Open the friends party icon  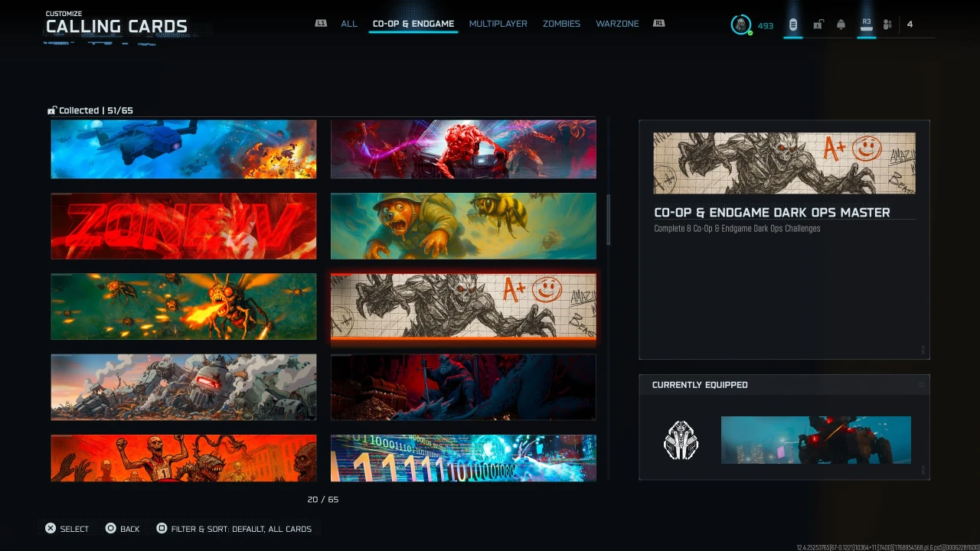[887, 24]
